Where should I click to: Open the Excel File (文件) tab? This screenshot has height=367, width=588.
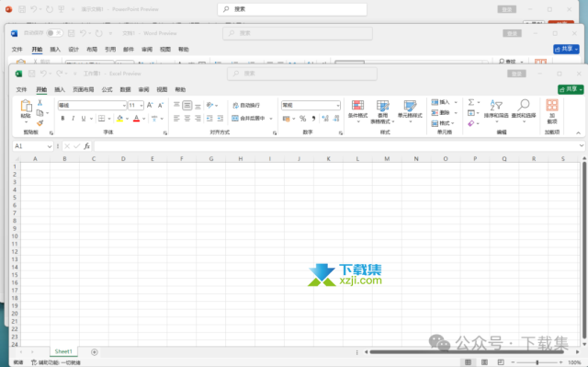tap(21, 90)
